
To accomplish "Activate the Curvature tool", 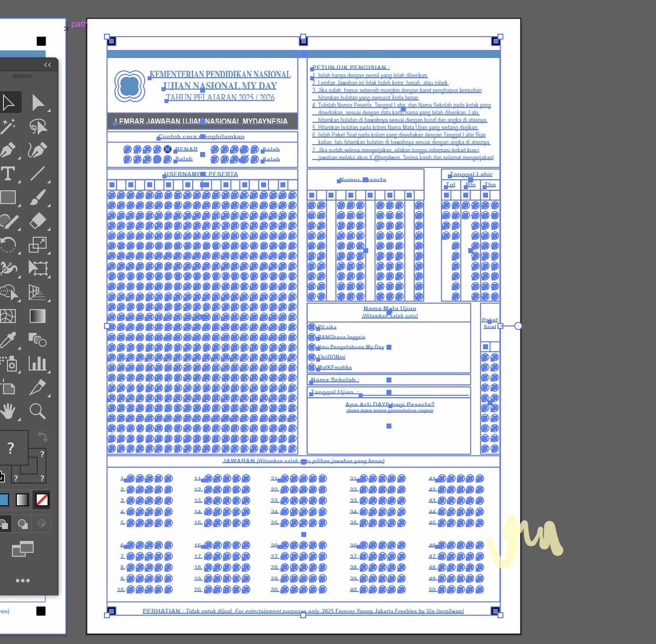I will pyautogui.click(x=38, y=150).
